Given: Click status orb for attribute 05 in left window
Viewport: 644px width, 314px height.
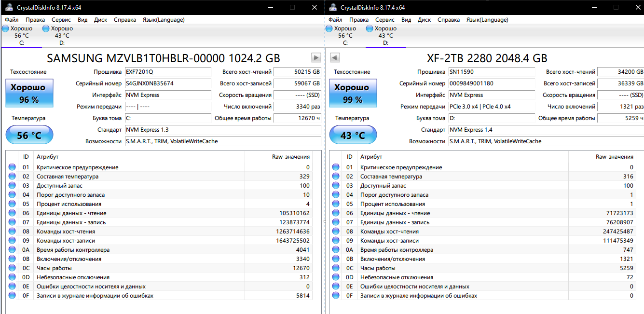Looking at the screenshot, I should (12, 204).
